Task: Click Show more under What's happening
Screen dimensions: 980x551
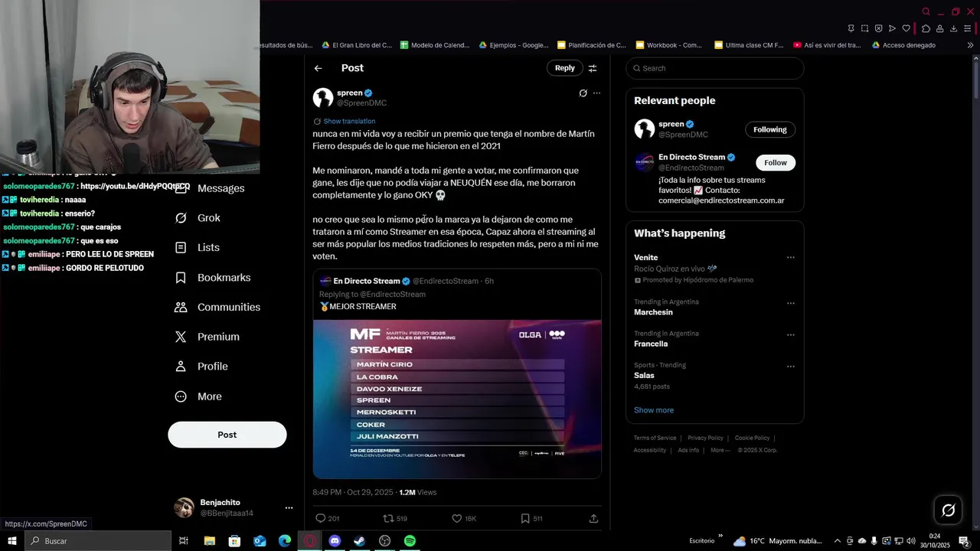Action: point(654,410)
